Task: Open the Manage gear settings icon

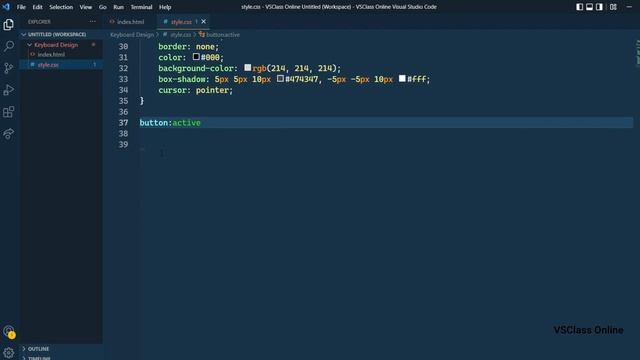Action: click(x=9, y=353)
